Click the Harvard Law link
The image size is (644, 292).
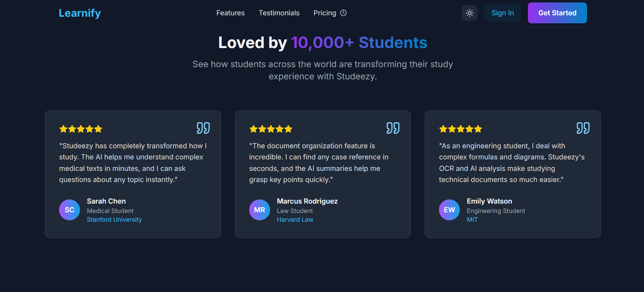coord(295,220)
